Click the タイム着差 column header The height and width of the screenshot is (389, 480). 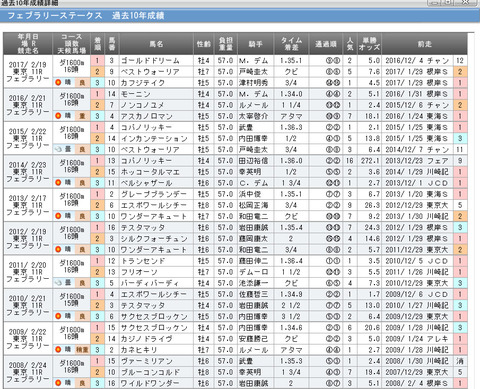pos(291,44)
